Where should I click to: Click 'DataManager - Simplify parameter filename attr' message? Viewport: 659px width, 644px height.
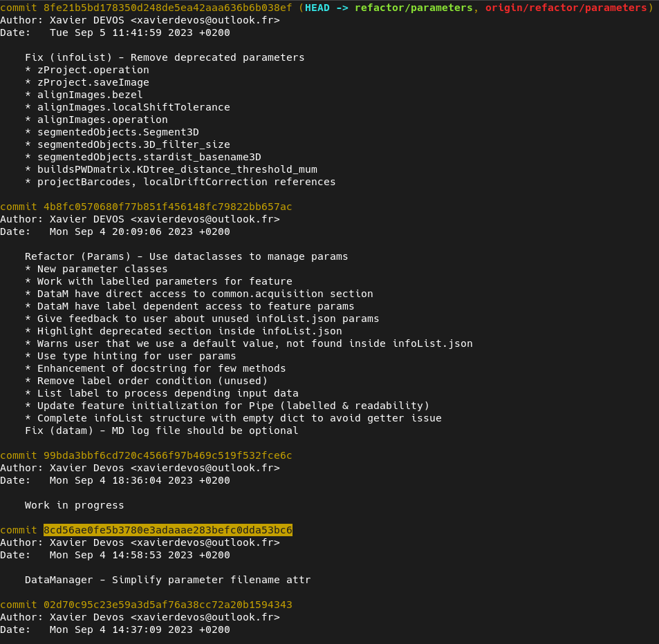click(168, 580)
